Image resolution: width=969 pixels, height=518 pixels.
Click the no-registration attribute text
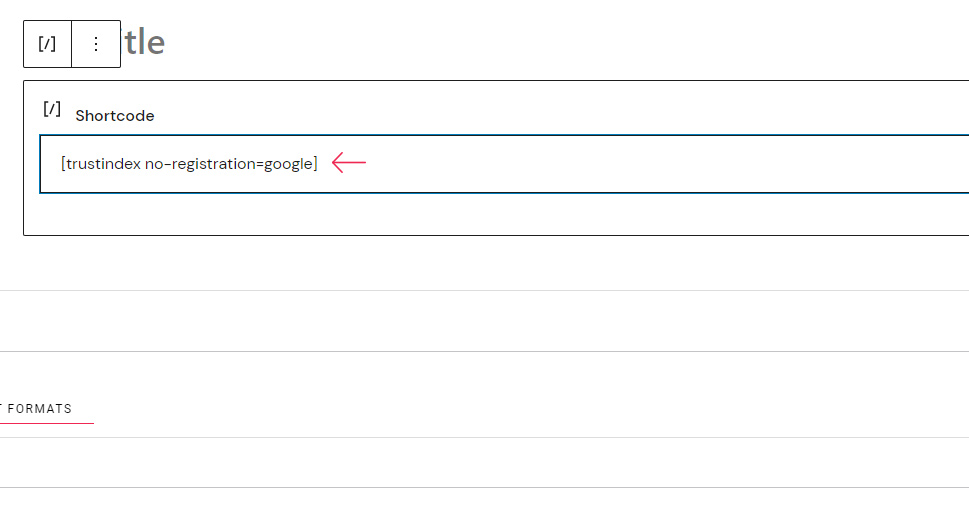coord(201,164)
